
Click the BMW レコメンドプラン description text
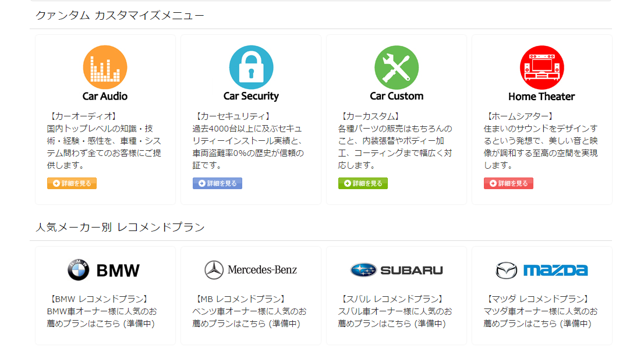(102, 311)
